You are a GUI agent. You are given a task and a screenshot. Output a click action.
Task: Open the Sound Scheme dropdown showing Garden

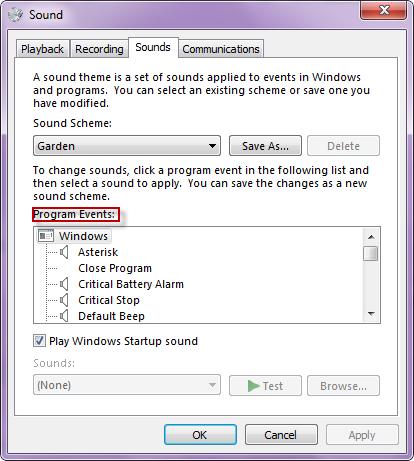(x=127, y=146)
